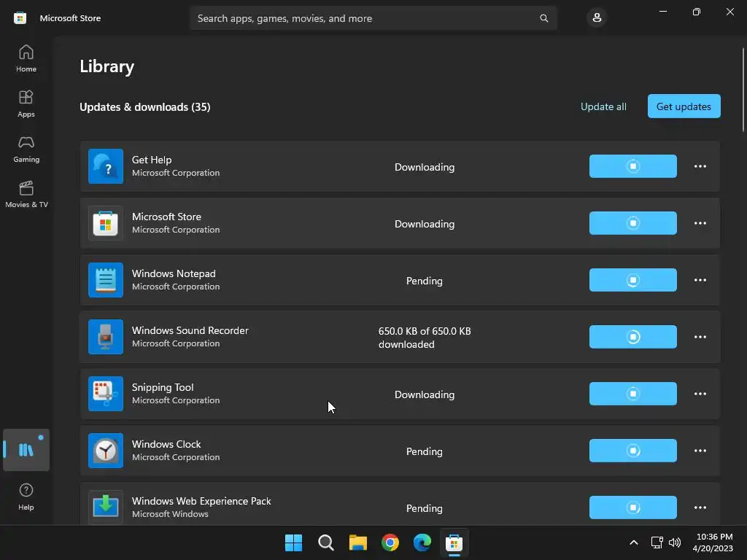
Task: Go to Apps in the sidebar
Action: pos(26,104)
